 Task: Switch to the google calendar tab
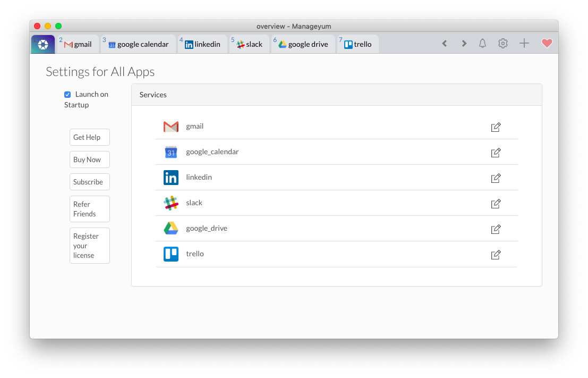(139, 44)
